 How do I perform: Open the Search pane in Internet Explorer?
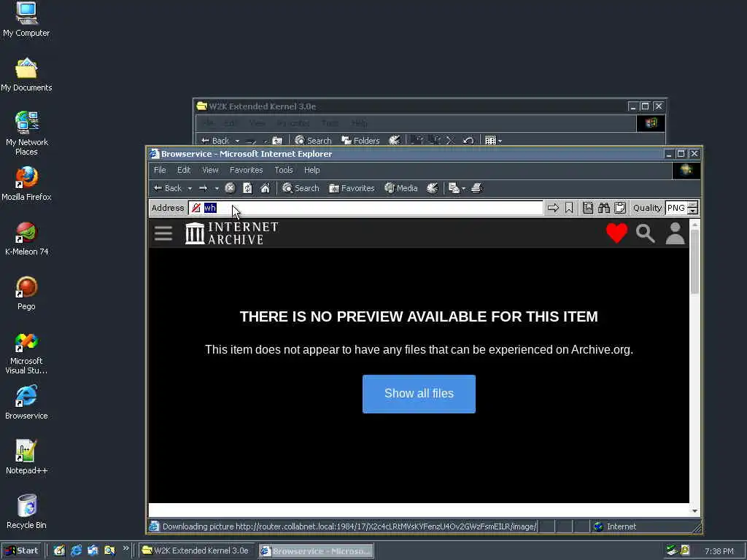click(x=301, y=188)
